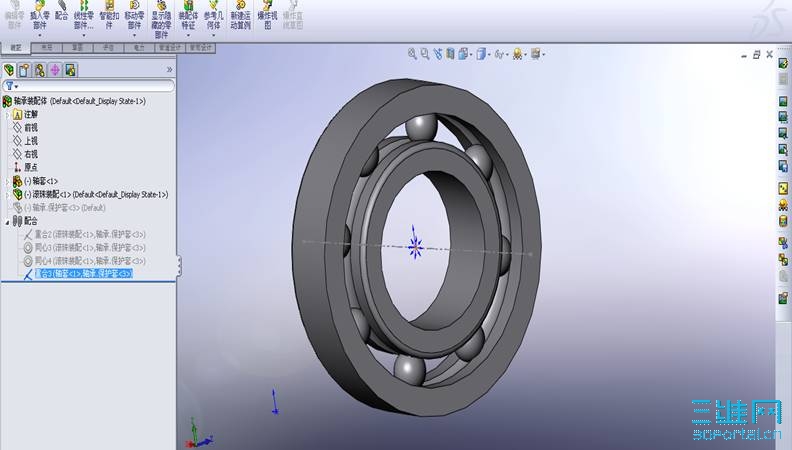Open the PropertyManager panel tab
792x450 pixels.
24,70
